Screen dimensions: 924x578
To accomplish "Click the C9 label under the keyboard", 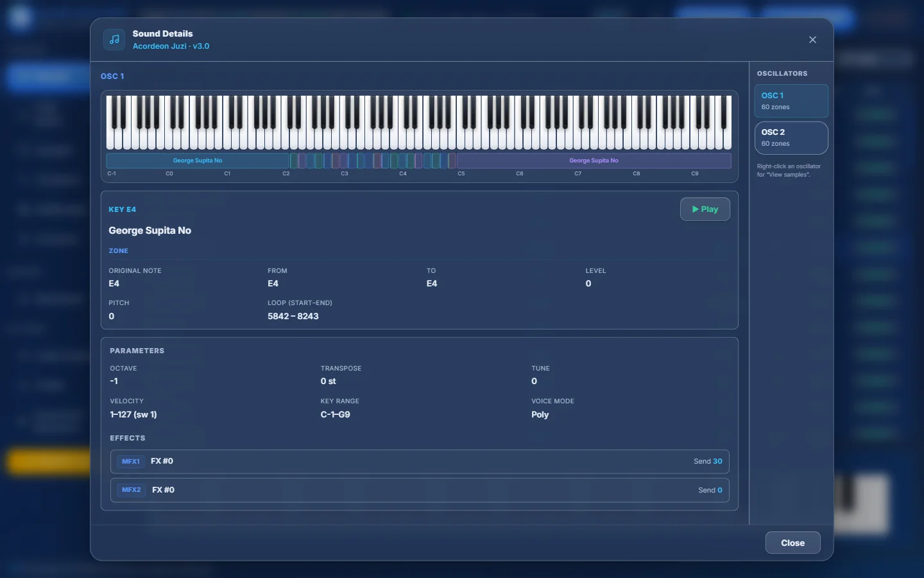I will 695,173.
